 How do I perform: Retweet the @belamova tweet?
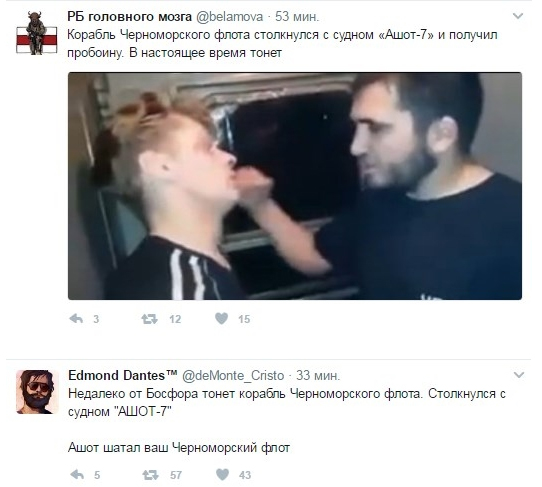coord(149,319)
